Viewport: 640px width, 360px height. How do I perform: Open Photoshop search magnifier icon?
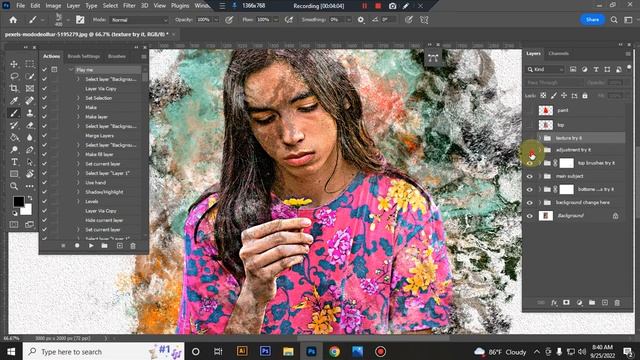pos(614,20)
